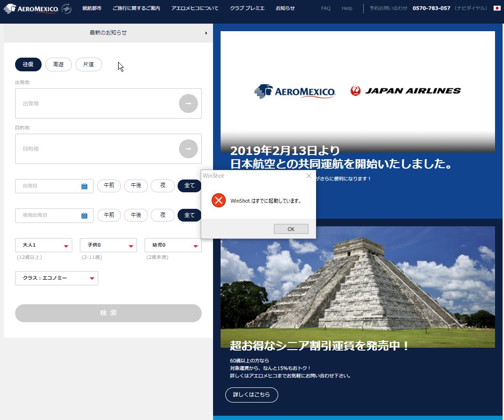The image size is (504, 420).
Task: Click the Japan Airlines logo in banner
Action: [405, 91]
